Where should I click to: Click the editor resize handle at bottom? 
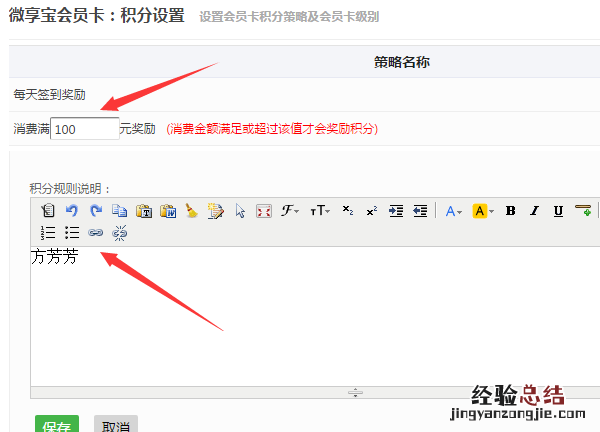pyautogui.click(x=355, y=392)
